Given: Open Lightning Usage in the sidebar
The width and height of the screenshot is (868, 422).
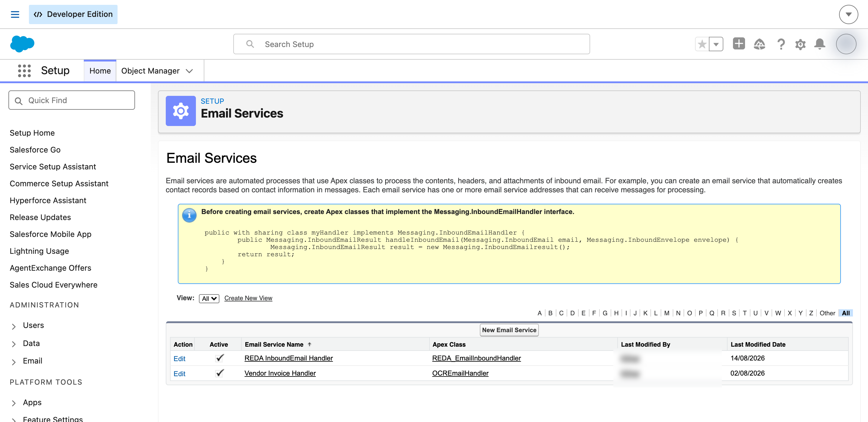Looking at the screenshot, I should coord(39,251).
